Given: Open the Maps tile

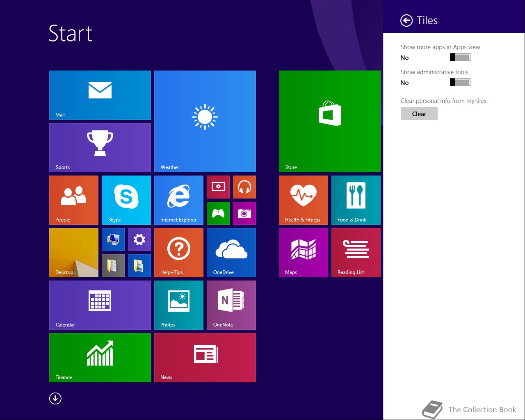Looking at the screenshot, I should click(304, 253).
